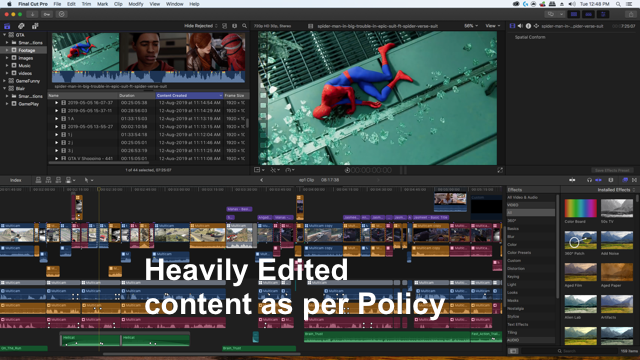Click magnifier icon in Effects search field
Viewport: 640px width, 360px height.
tap(560, 351)
